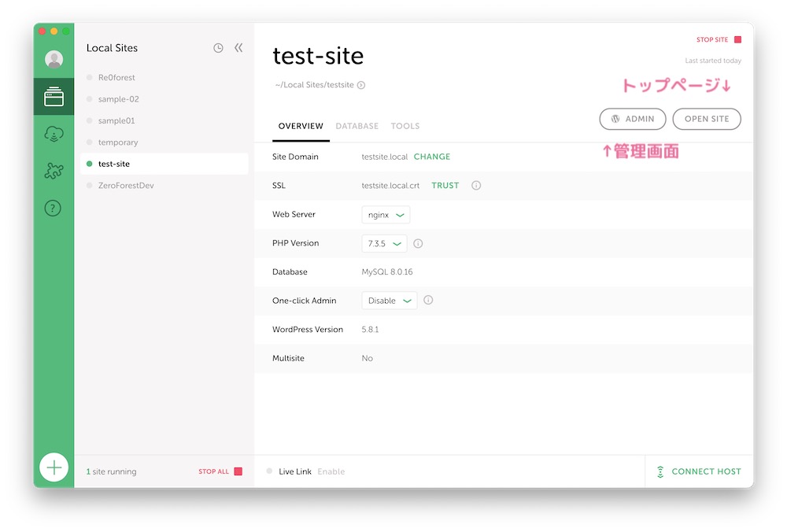Image resolution: width=787 pixels, height=532 pixels.
Task: Open the Help question mark icon
Action: 53,208
